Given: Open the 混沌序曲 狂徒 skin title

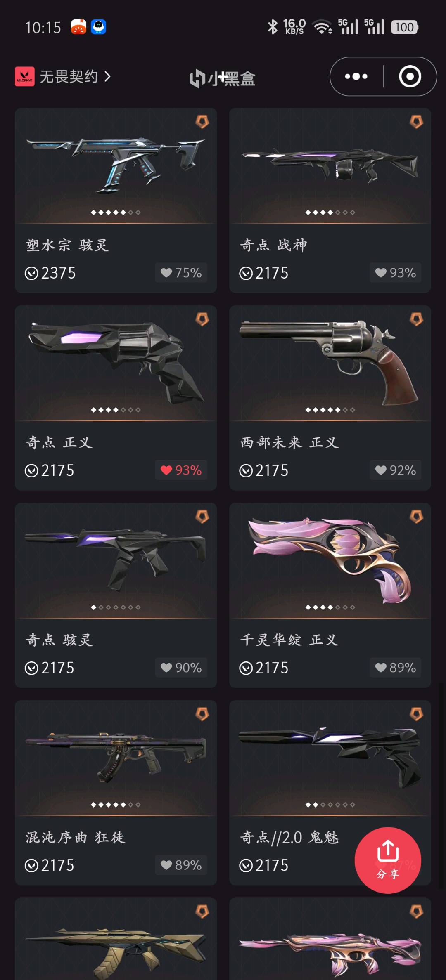Looking at the screenshot, I should (x=75, y=837).
